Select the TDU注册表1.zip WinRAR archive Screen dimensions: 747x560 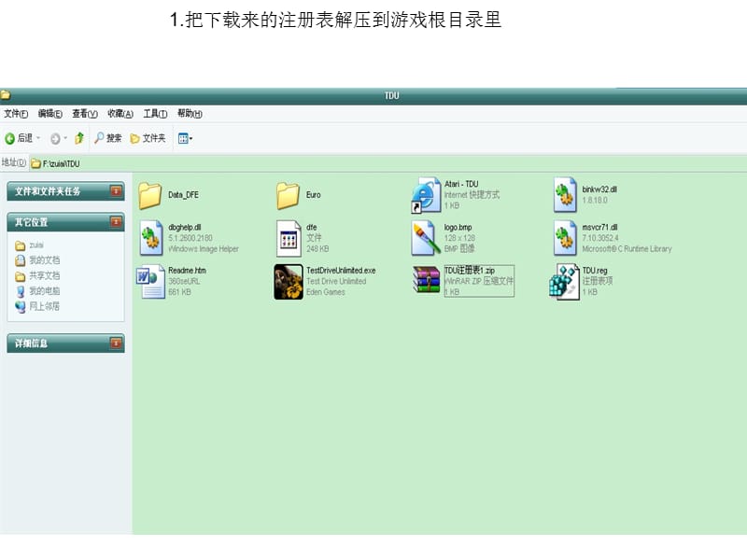point(427,282)
